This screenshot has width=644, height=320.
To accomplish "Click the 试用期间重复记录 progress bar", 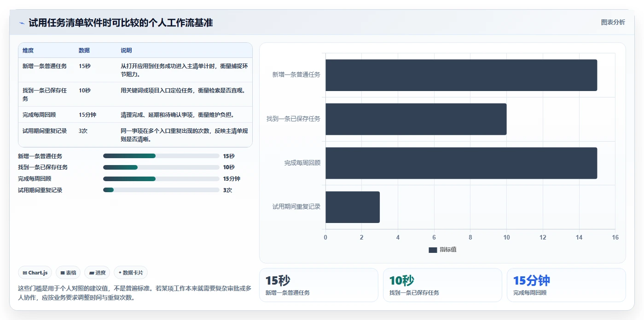I will click(x=161, y=190).
